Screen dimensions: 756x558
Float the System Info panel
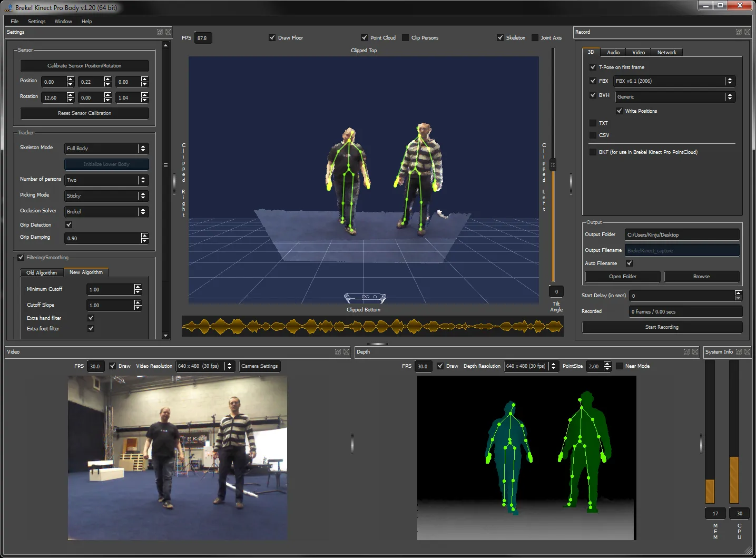coord(739,351)
